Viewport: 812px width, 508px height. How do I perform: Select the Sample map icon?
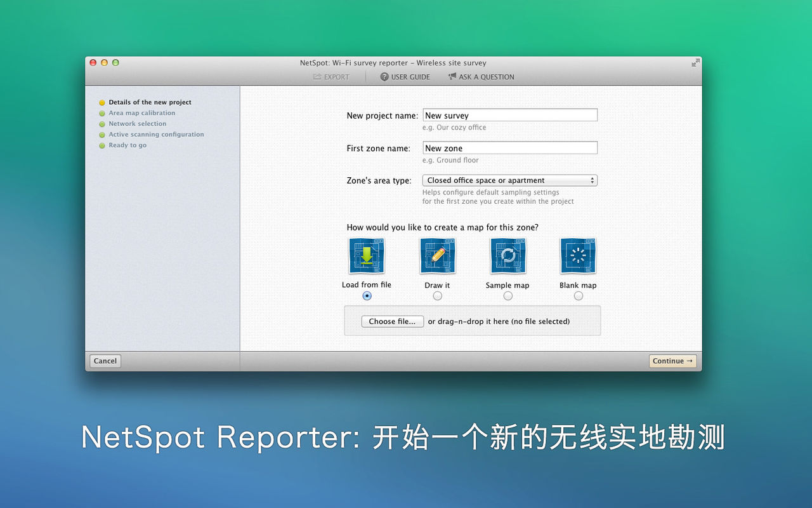507,256
